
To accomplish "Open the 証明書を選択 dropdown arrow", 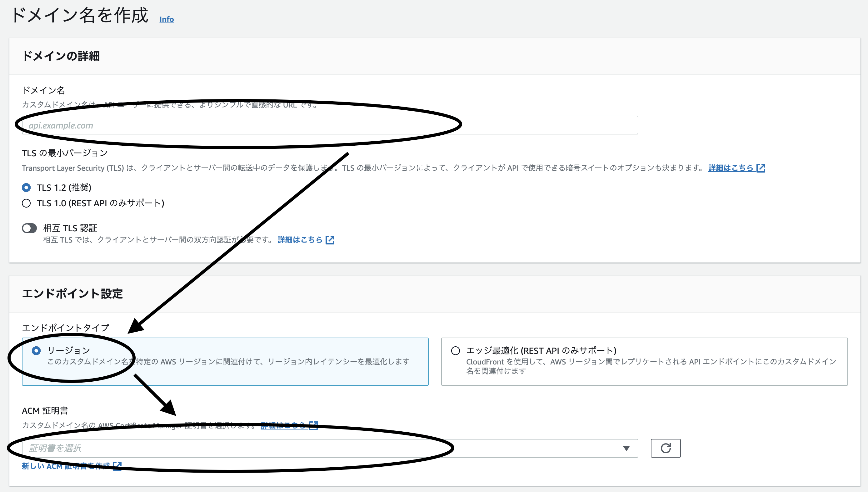I will pos(626,448).
